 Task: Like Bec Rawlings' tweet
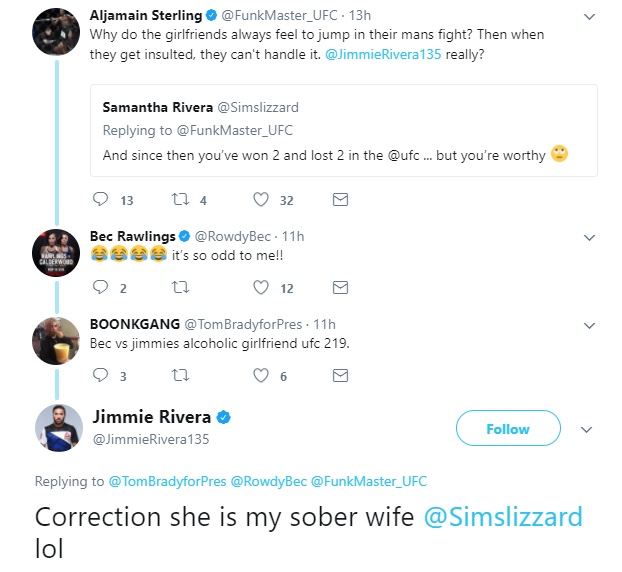pyautogui.click(x=261, y=288)
